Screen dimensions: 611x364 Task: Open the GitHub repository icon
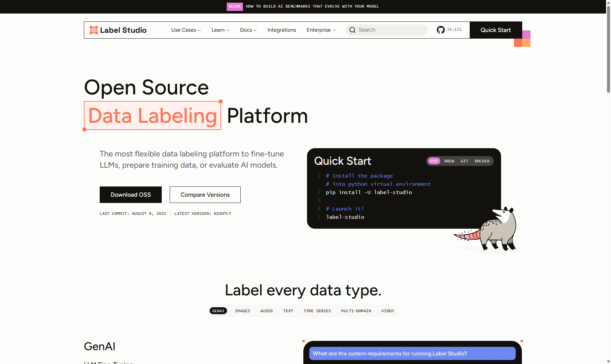(441, 30)
